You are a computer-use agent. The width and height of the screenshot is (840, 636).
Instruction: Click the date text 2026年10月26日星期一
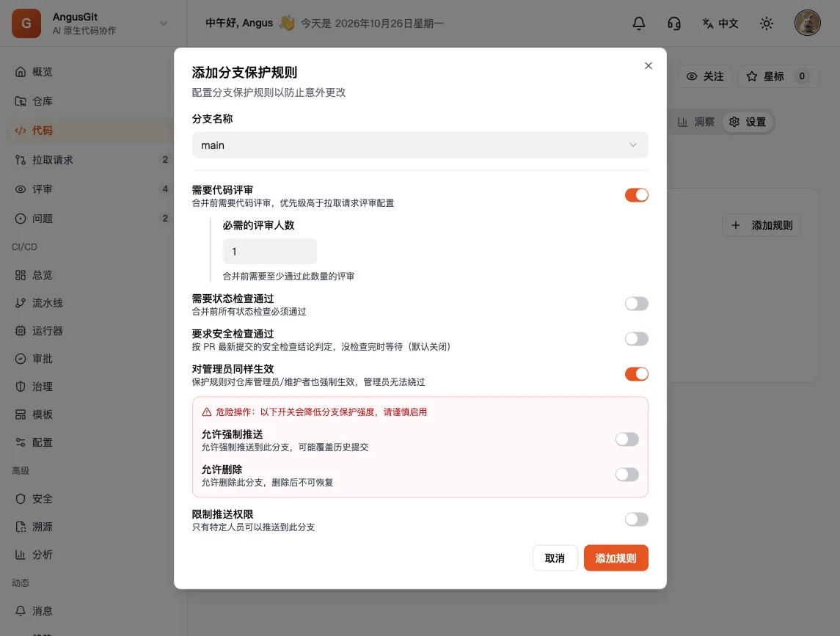[390, 23]
